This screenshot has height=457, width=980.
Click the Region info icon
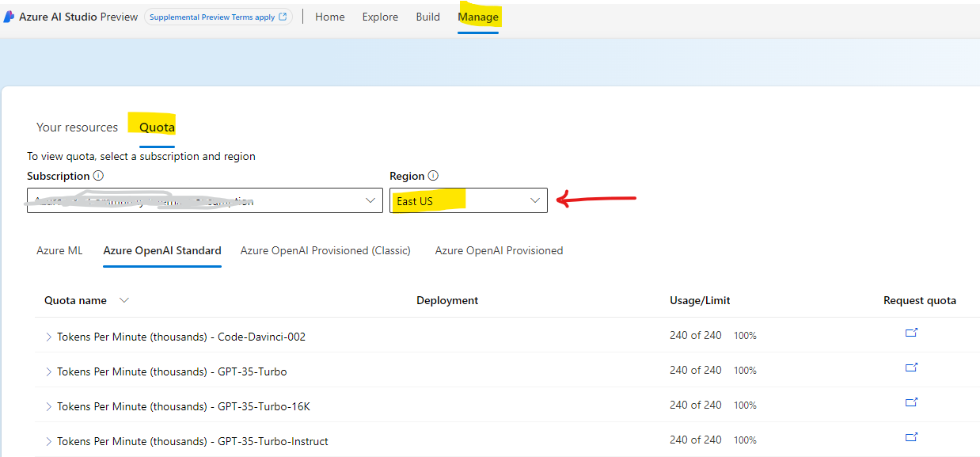pyautogui.click(x=433, y=176)
